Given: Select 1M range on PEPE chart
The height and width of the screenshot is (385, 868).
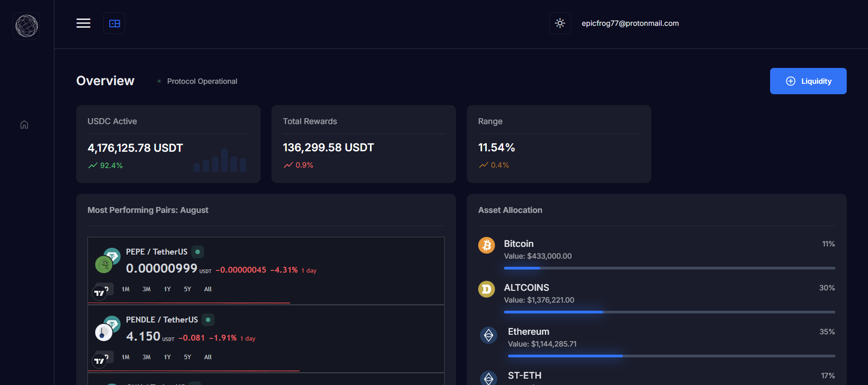Looking at the screenshot, I should 126,289.
